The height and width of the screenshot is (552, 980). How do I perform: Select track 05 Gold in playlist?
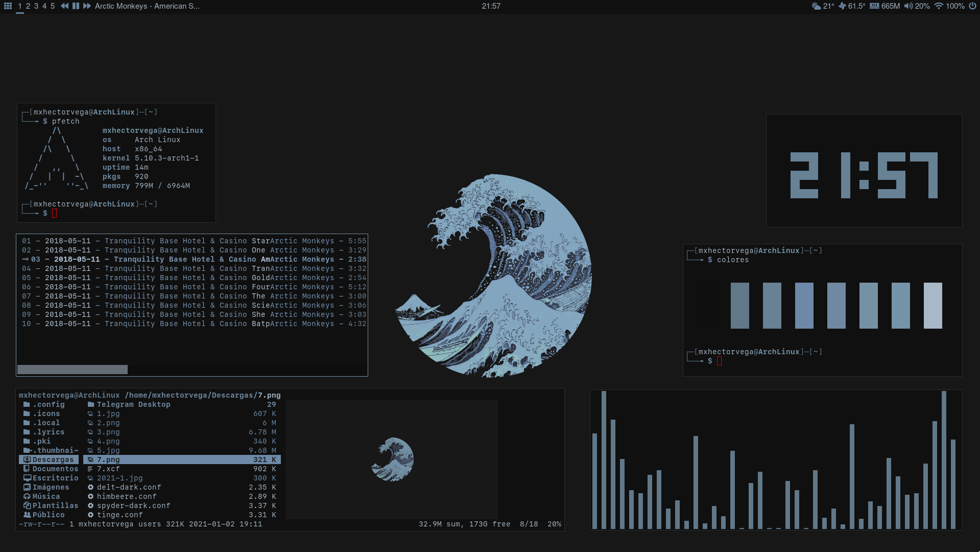tap(194, 278)
